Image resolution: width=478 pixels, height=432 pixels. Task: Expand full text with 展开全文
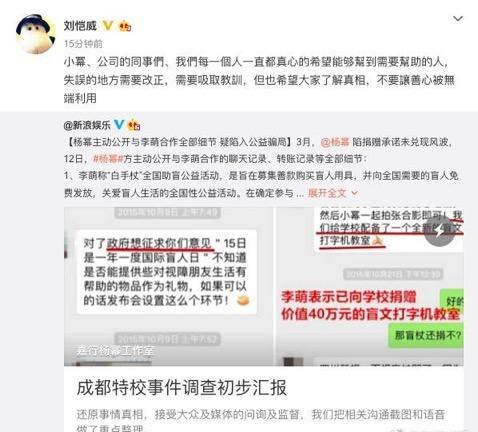pyautogui.click(x=327, y=193)
